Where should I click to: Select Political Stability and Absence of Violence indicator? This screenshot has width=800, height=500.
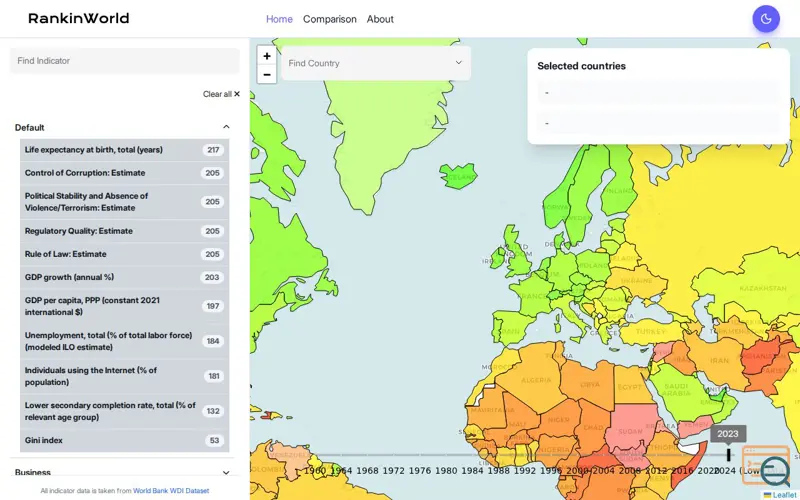[124, 202]
